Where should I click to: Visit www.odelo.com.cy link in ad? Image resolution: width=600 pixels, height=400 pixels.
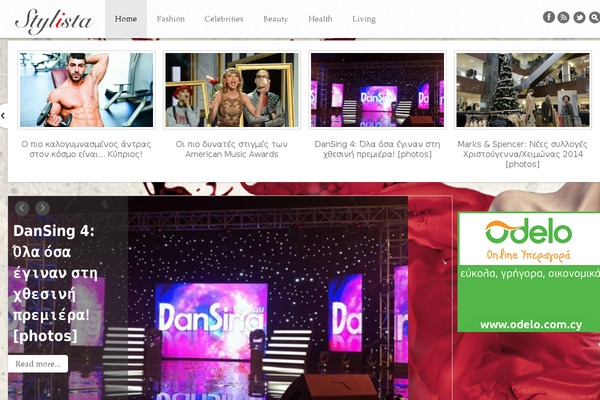click(x=531, y=325)
